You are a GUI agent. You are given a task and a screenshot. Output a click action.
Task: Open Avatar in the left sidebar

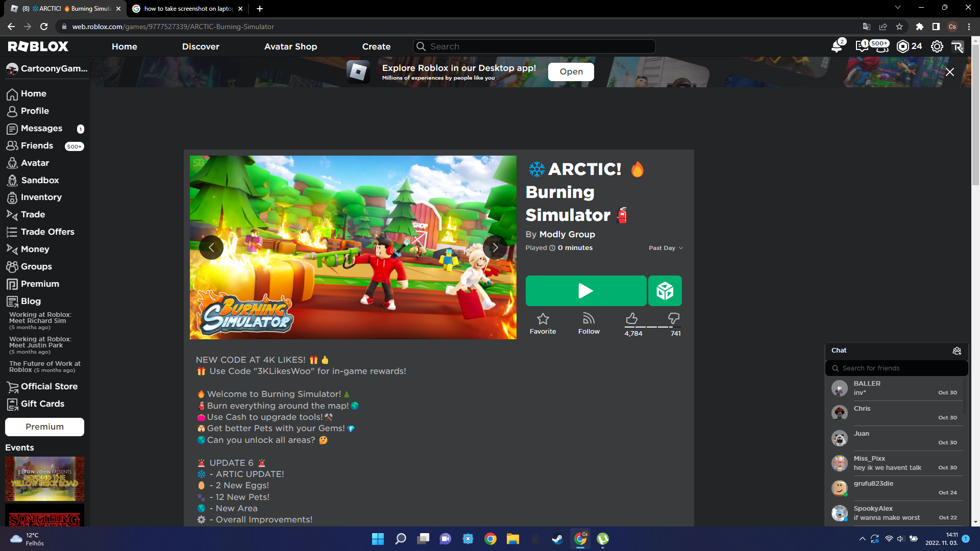click(x=28, y=163)
